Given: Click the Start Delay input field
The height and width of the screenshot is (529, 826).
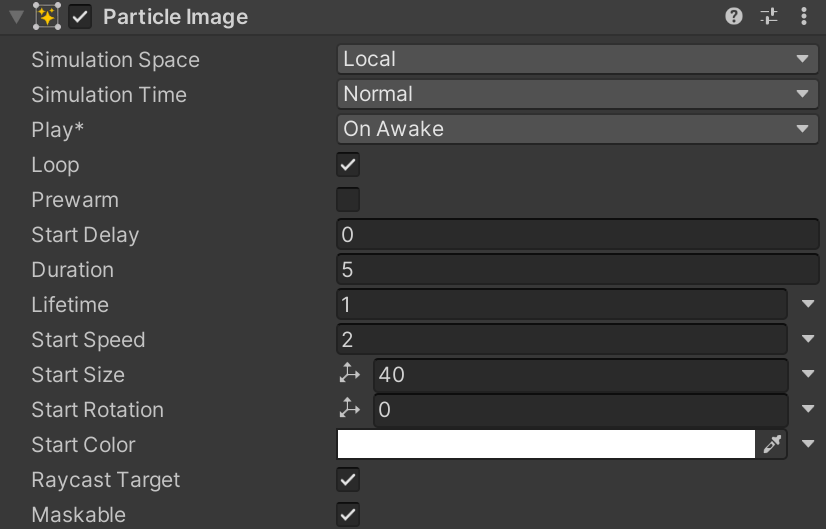Looking at the screenshot, I should 577,234.
